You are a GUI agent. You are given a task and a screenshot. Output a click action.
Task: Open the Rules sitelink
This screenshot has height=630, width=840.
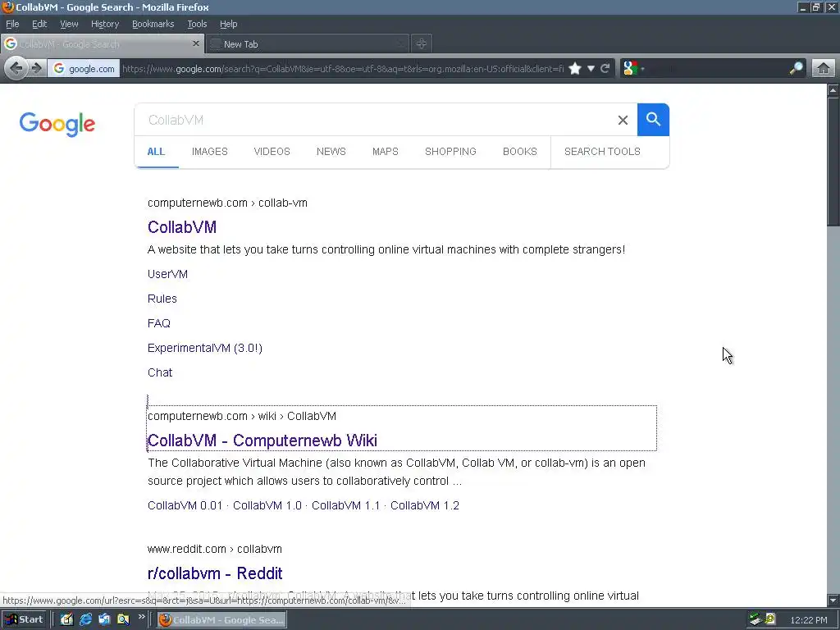pyautogui.click(x=162, y=299)
